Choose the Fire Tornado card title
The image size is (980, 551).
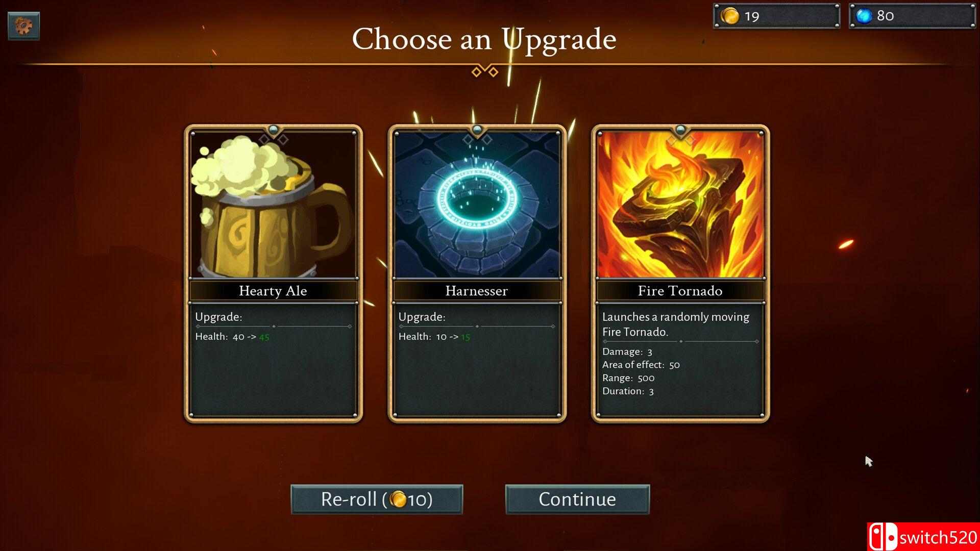(680, 291)
